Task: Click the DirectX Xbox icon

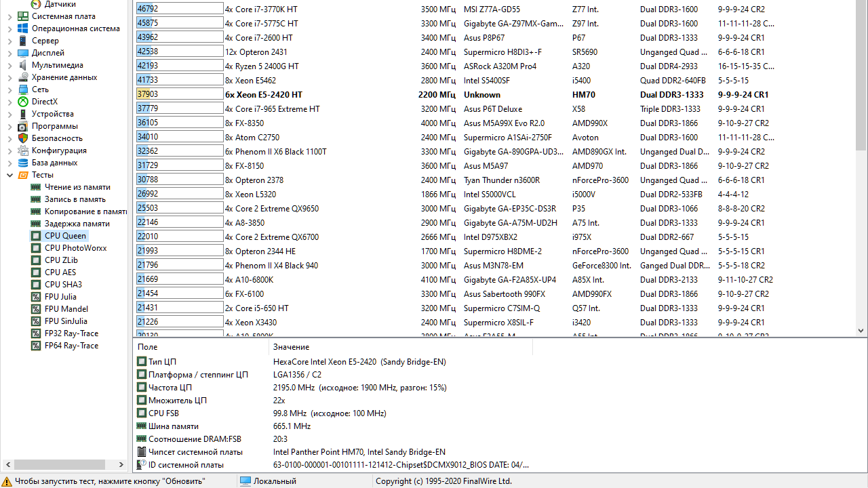Action: 23,102
